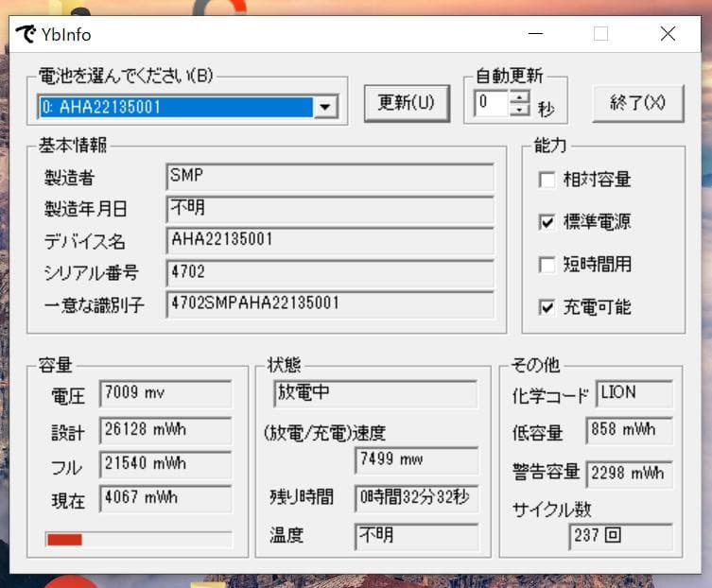
Task: Minimize the YbInfo window
Action: pos(536,34)
